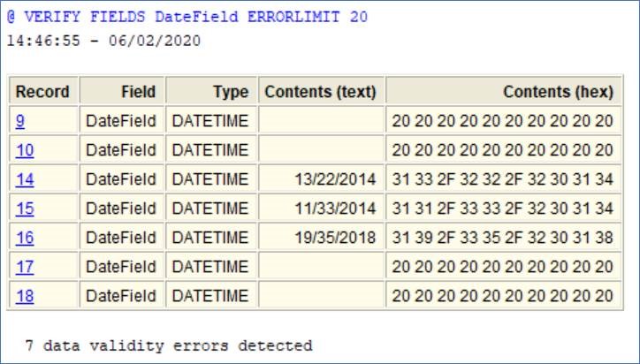
Task: Select the Record column header
Action: 43,91
